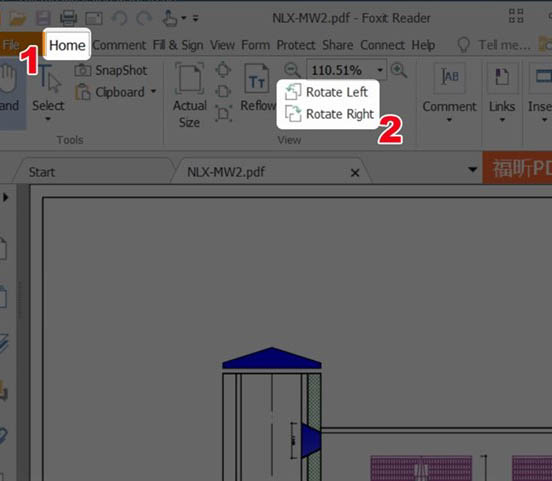The width and height of the screenshot is (552, 481).
Task: Click the Comment typewriter icon
Action: [450, 77]
